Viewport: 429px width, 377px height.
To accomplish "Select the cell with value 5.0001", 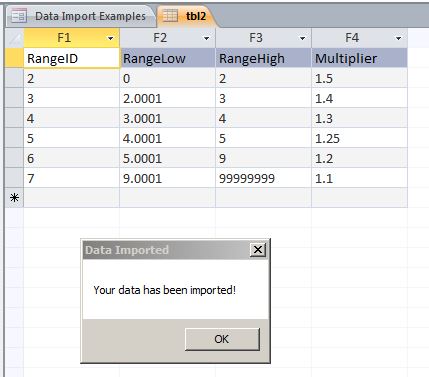I will point(167,158).
